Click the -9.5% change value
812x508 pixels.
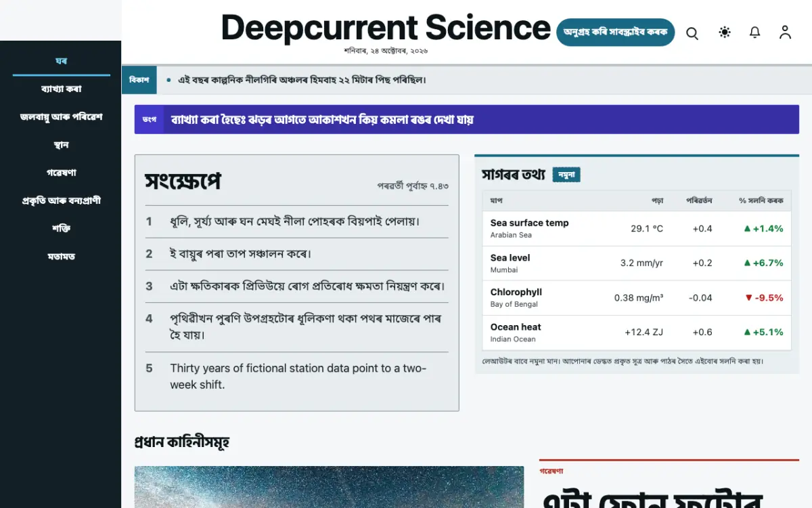[x=764, y=297]
